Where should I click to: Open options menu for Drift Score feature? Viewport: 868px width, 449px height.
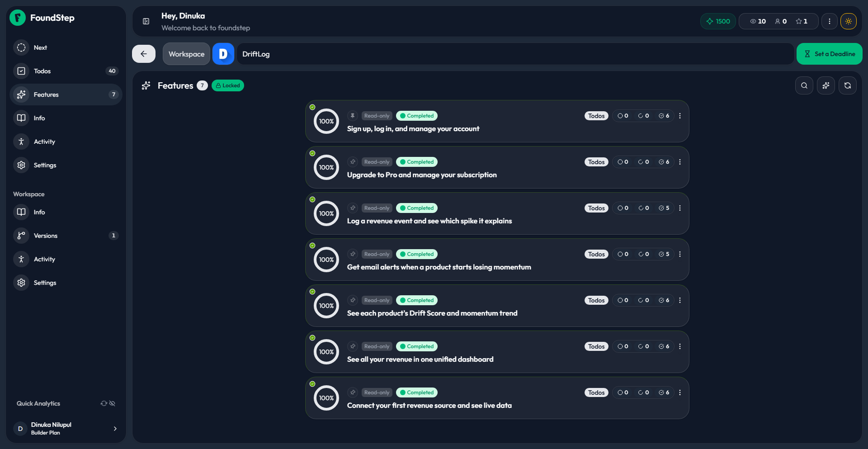(680, 300)
